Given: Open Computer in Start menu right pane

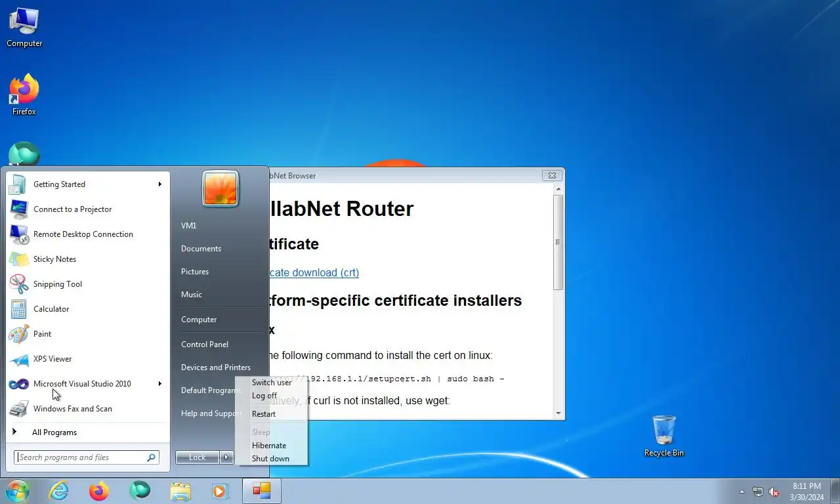Looking at the screenshot, I should pyautogui.click(x=199, y=320).
